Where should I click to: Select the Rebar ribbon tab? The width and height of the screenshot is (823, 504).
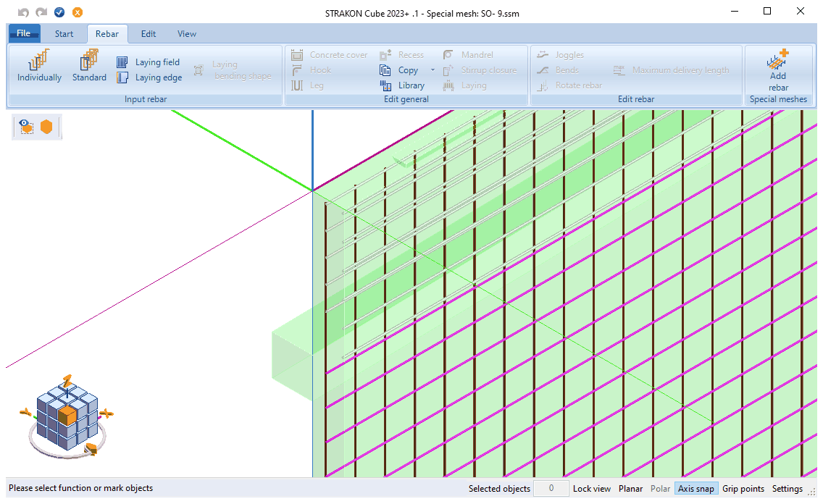pyautogui.click(x=107, y=33)
